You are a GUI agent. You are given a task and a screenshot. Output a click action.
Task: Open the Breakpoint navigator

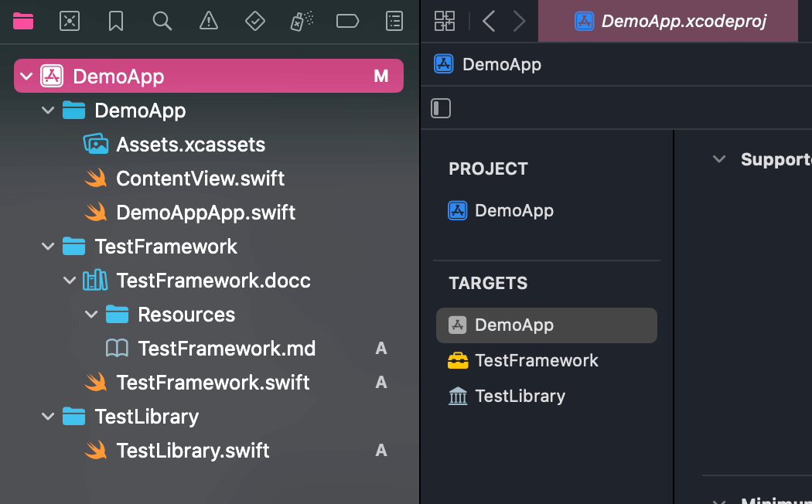(347, 21)
